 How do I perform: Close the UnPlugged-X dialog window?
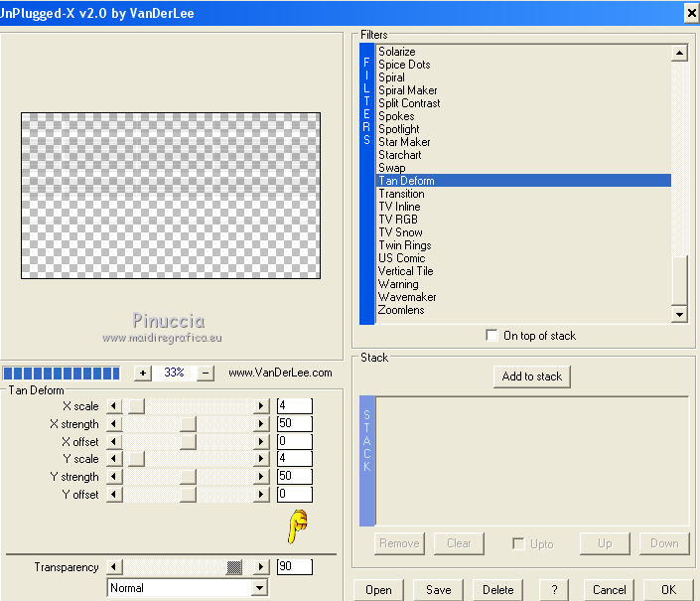click(690, 12)
